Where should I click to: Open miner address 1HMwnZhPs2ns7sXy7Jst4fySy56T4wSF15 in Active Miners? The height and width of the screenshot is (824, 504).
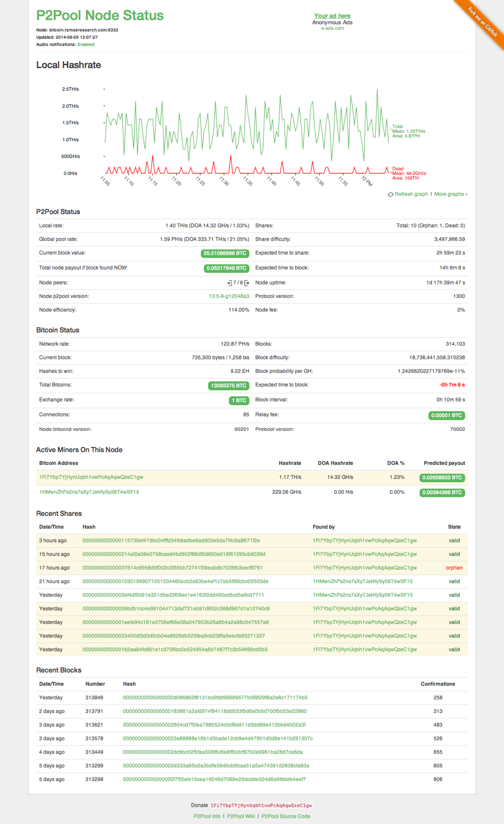[89, 492]
